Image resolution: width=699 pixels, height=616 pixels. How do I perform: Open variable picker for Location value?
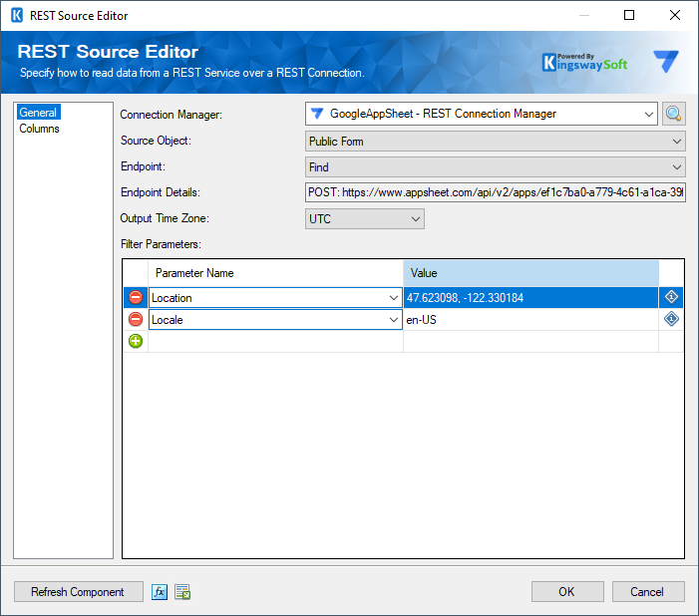671,297
